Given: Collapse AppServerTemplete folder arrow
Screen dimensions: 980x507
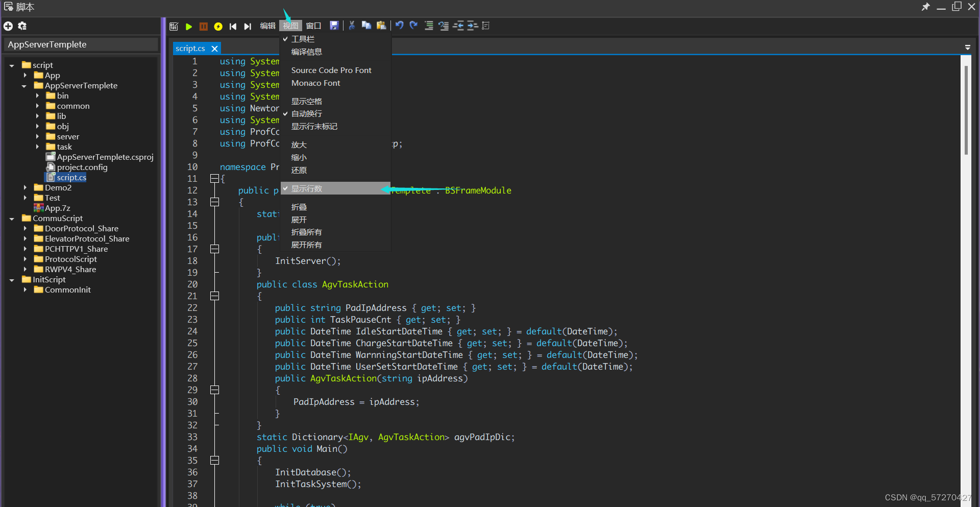Looking at the screenshot, I should tap(24, 86).
